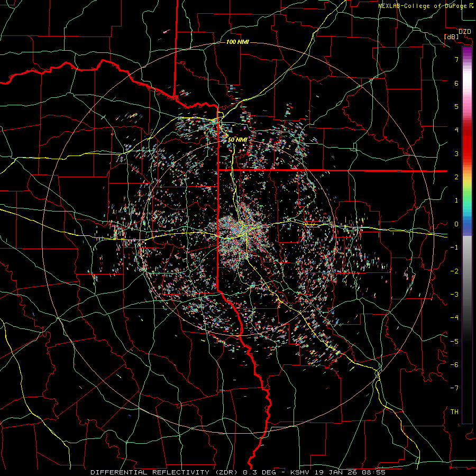This screenshot has height=476, width=476.
Task: Click the "KSHV" radar site ID in the caption
Action: (x=300, y=472)
